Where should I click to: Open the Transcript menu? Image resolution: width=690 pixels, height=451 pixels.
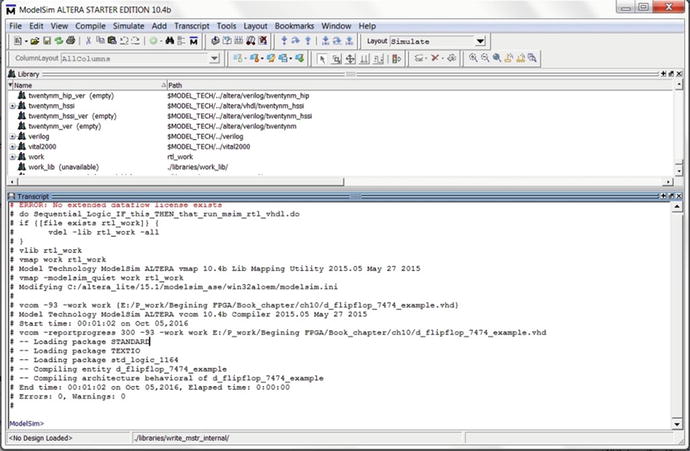[x=192, y=26]
